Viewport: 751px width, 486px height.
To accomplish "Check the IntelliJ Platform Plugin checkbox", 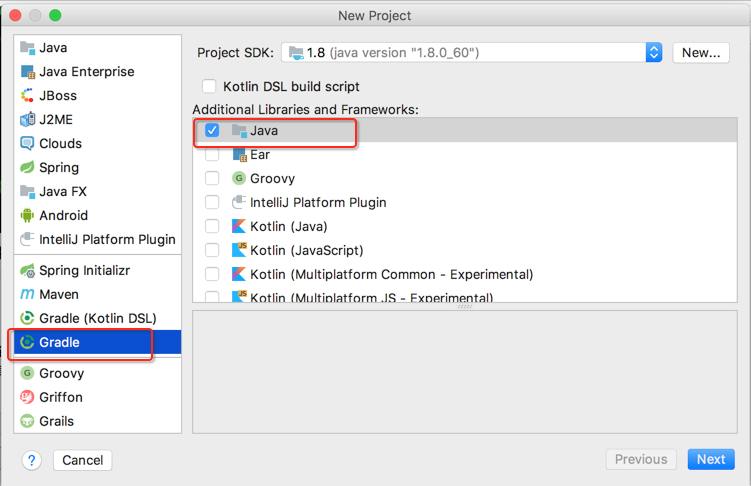I will click(212, 202).
